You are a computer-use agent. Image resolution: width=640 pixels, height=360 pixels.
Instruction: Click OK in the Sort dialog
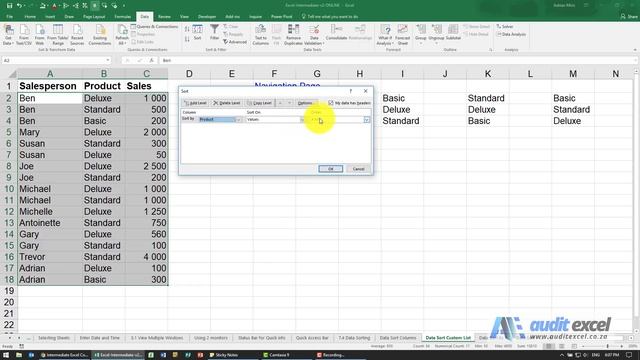coord(331,169)
